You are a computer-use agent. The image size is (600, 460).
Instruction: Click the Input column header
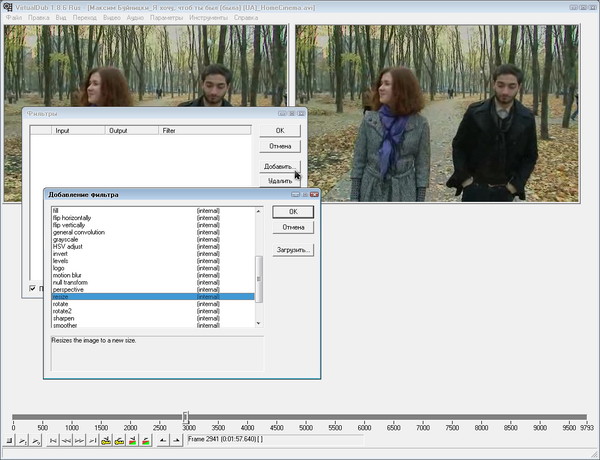(78, 130)
